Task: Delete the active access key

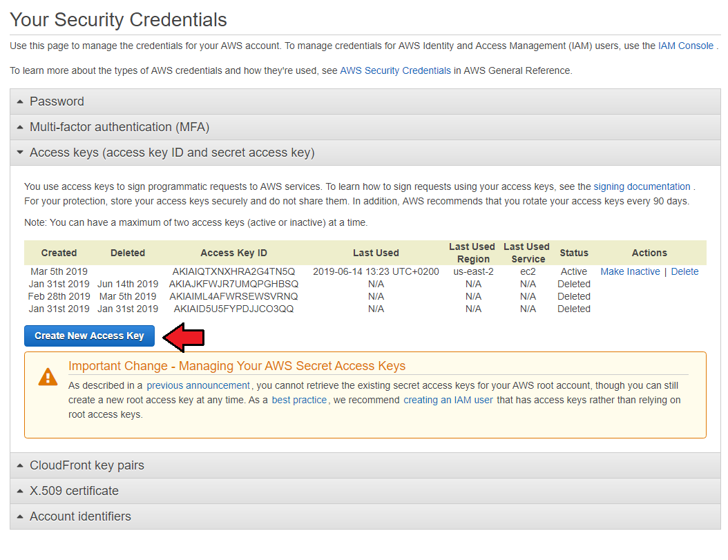Action: pos(684,271)
